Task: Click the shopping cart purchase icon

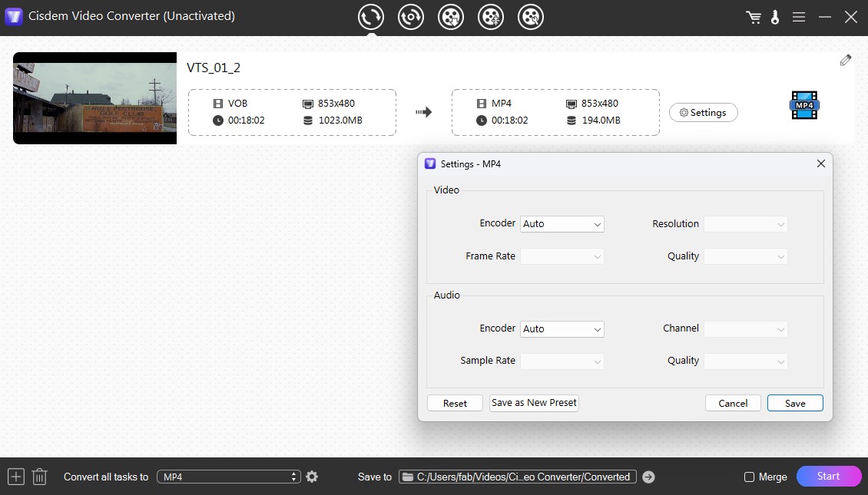Action: [753, 16]
